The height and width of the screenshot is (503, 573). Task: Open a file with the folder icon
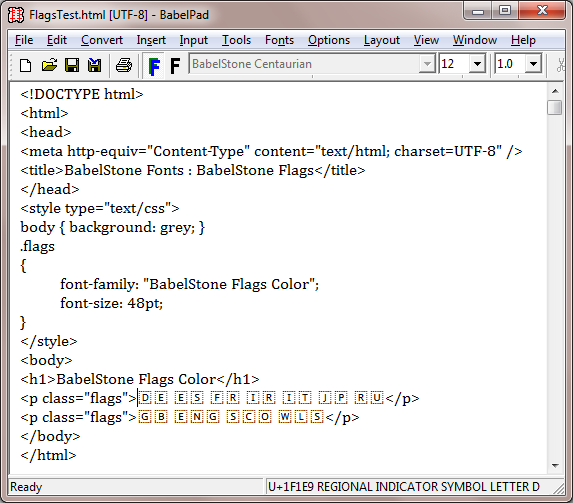pos(49,65)
